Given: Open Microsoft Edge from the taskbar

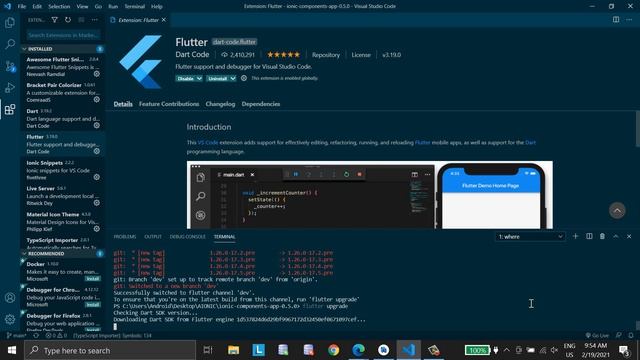Looking at the screenshot, I should pos(358,350).
